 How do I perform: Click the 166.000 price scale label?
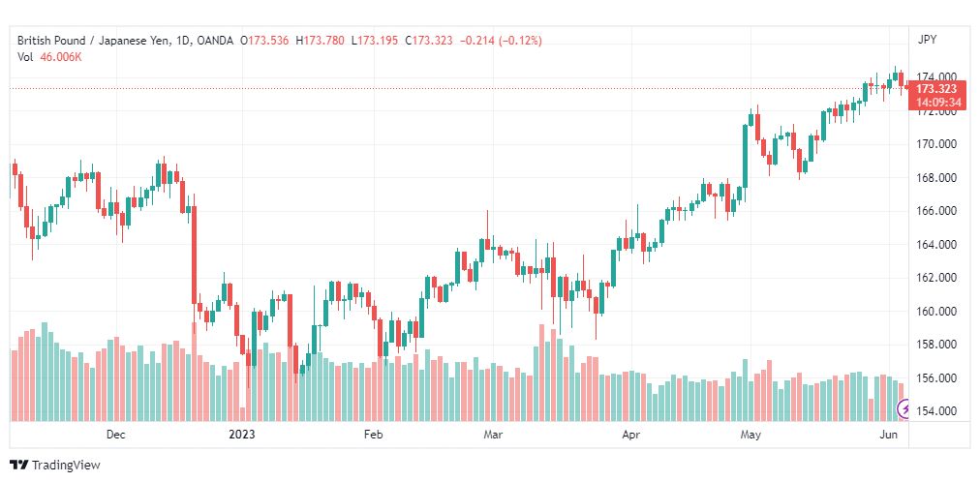[x=936, y=211]
